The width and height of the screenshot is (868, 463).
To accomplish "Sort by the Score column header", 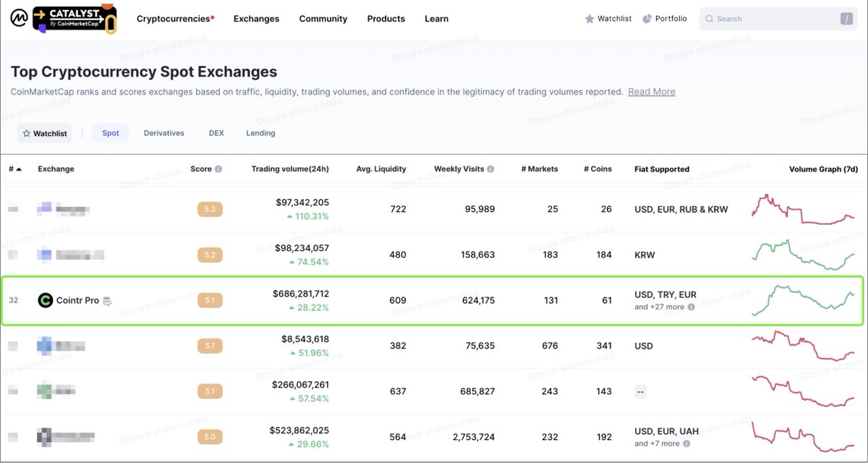I will tap(201, 169).
